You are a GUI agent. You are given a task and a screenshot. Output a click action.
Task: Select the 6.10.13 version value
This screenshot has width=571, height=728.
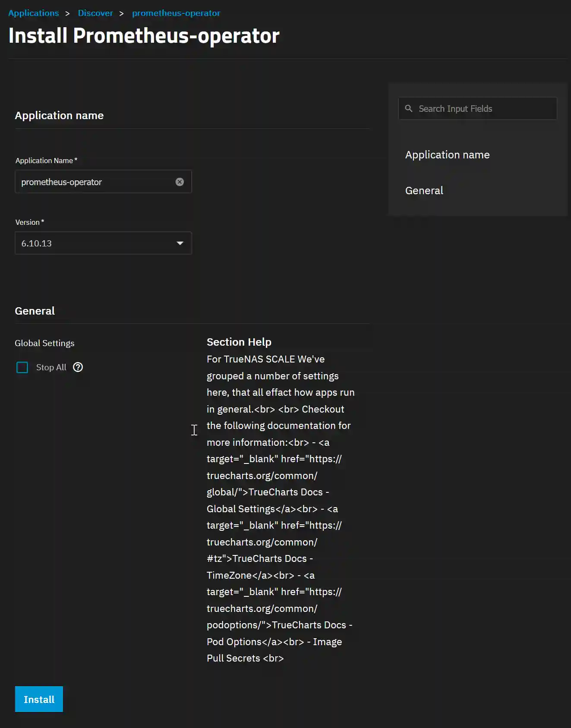pyautogui.click(x=37, y=243)
